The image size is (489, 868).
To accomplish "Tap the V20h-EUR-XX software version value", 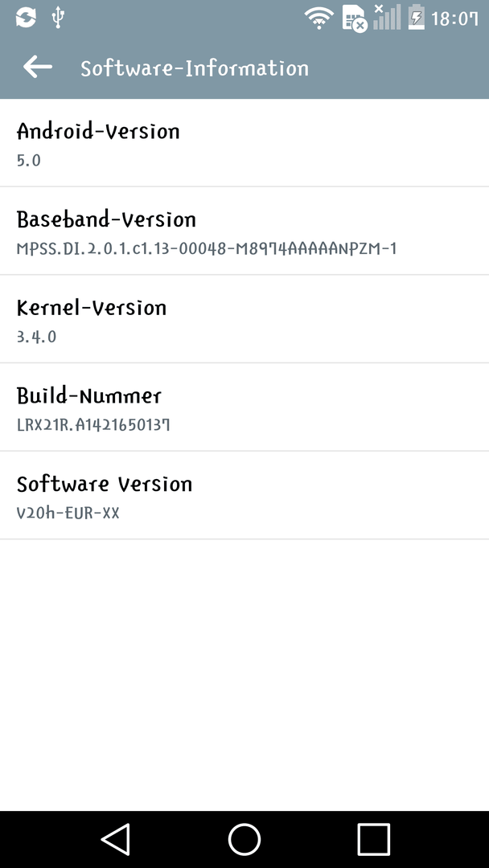I will coord(68,513).
